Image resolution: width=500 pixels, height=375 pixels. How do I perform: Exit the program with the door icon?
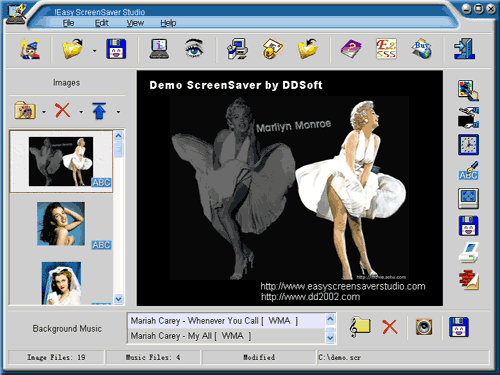pos(464,49)
